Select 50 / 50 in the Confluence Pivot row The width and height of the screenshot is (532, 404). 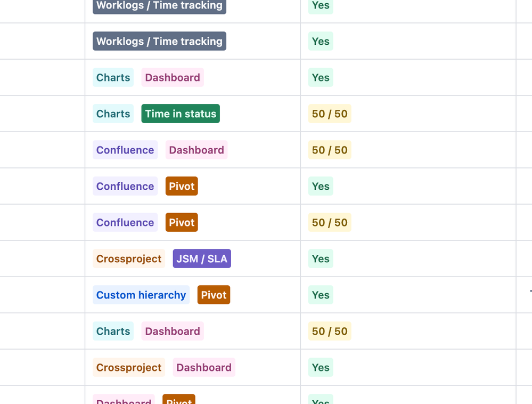point(330,222)
